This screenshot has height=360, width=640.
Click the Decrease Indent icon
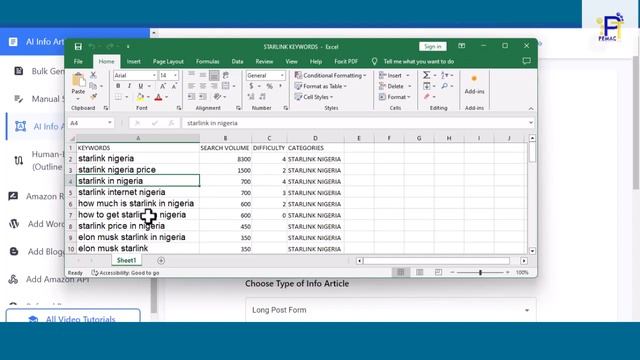tap(191, 97)
